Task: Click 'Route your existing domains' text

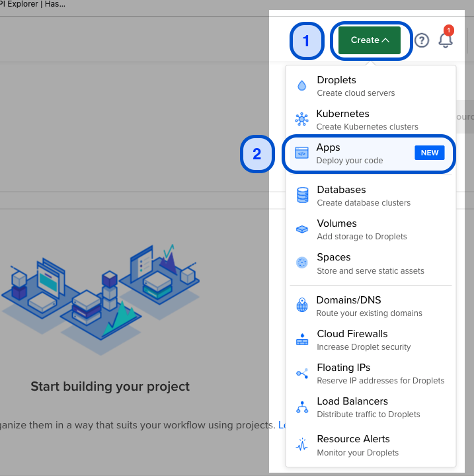Action: pos(370,313)
